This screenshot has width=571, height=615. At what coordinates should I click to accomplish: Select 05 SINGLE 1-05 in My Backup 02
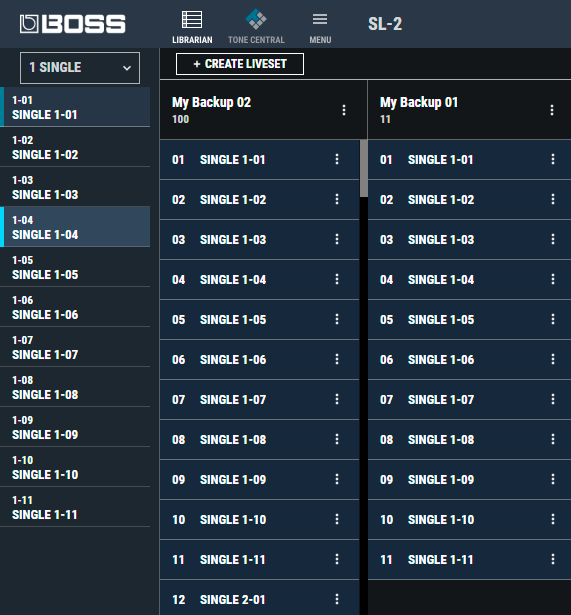pyautogui.click(x=260, y=320)
